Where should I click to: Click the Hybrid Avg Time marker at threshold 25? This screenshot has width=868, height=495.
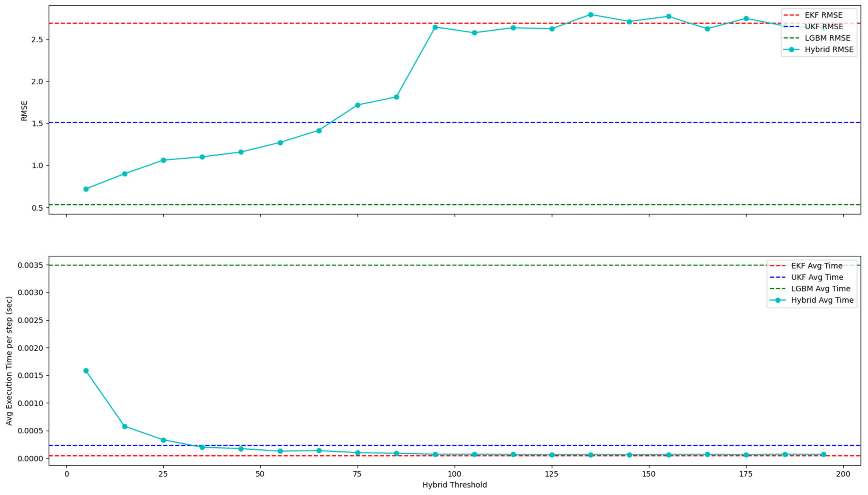pos(164,440)
